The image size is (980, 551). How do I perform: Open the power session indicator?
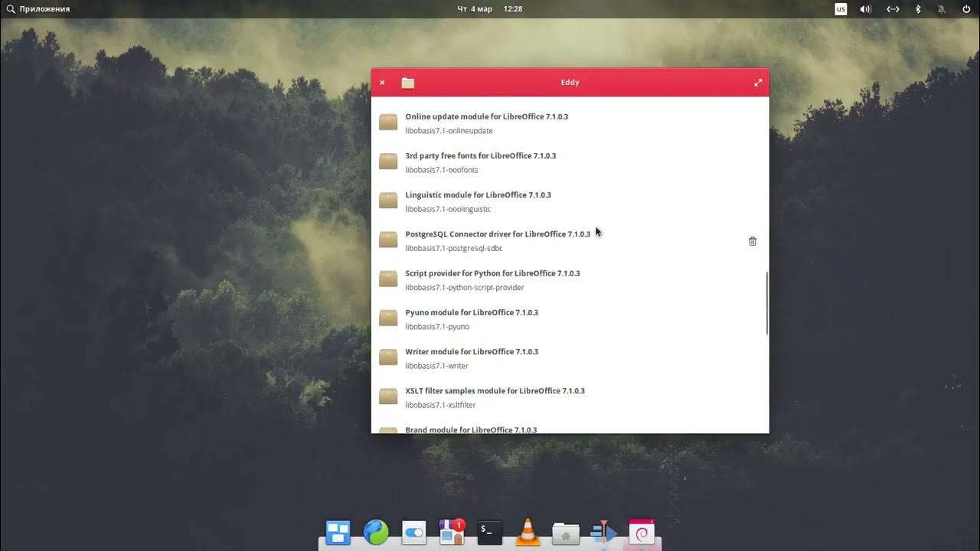(966, 9)
